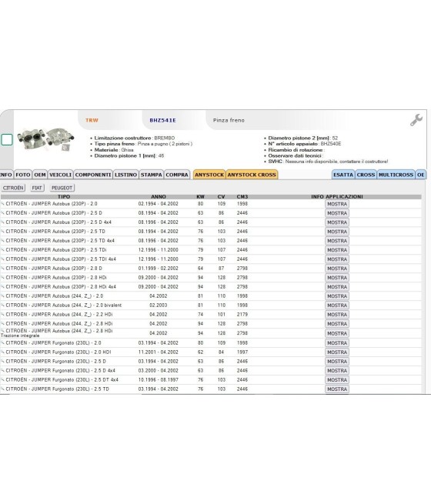The height and width of the screenshot is (504, 431).
Task: Click MOSTRA for Furgonato (230L) 2.5 D 4x4
Action: (x=337, y=371)
